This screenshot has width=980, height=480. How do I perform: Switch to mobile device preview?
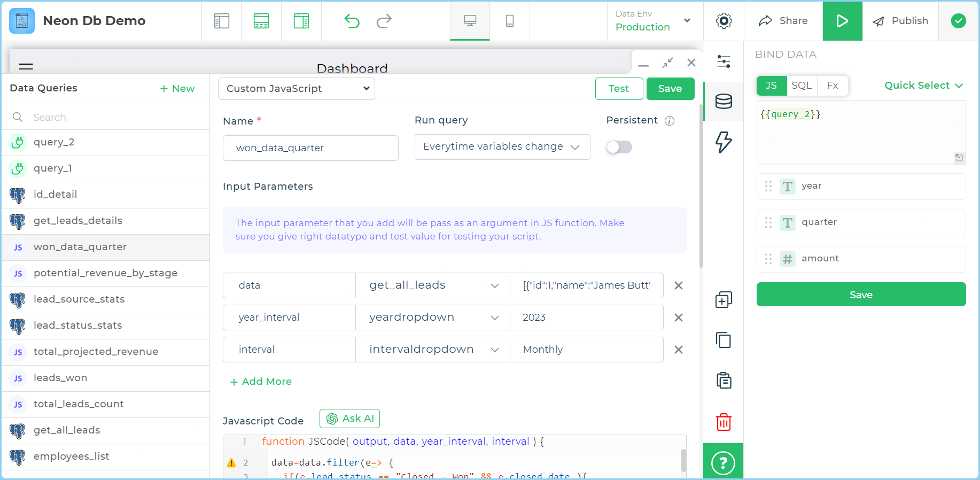pos(509,21)
